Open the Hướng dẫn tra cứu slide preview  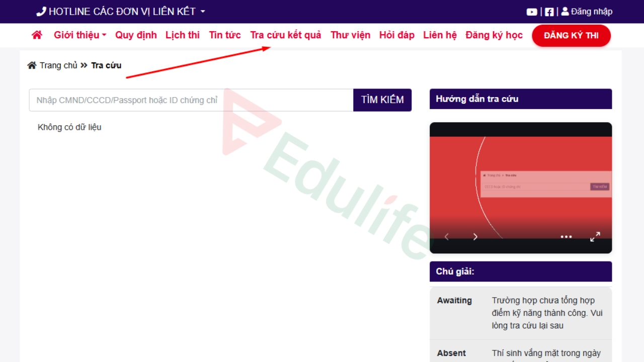point(521,188)
